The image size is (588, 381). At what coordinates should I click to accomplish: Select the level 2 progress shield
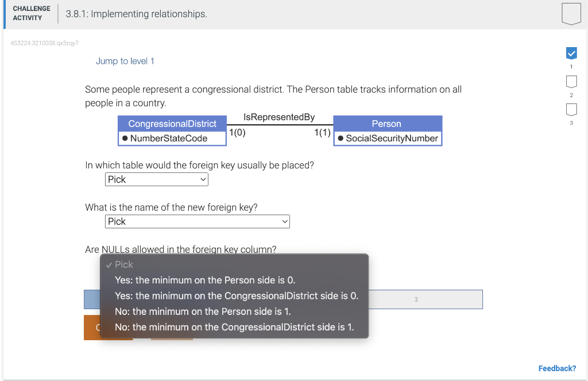(x=571, y=81)
